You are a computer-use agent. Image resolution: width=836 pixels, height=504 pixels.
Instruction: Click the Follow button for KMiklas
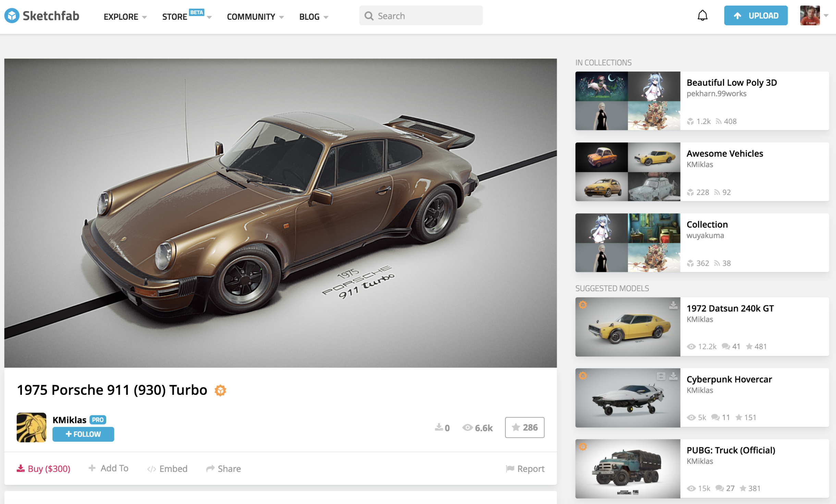(x=83, y=433)
